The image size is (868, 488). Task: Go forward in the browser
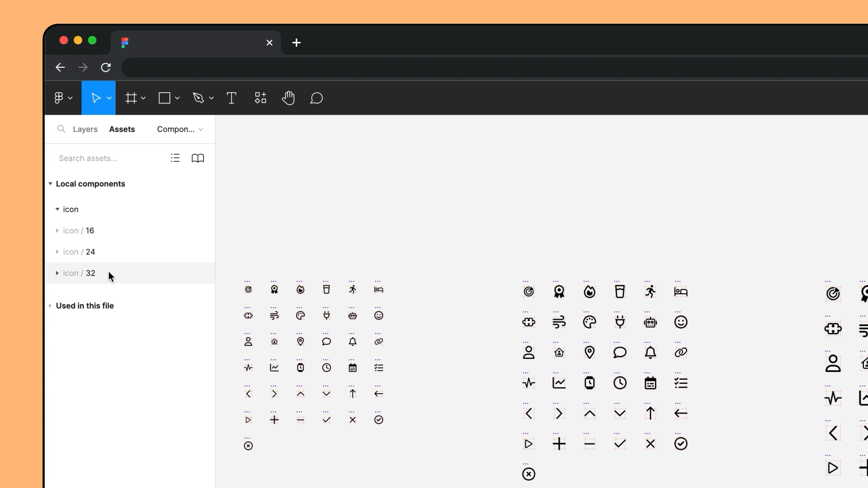click(x=83, y=67)
